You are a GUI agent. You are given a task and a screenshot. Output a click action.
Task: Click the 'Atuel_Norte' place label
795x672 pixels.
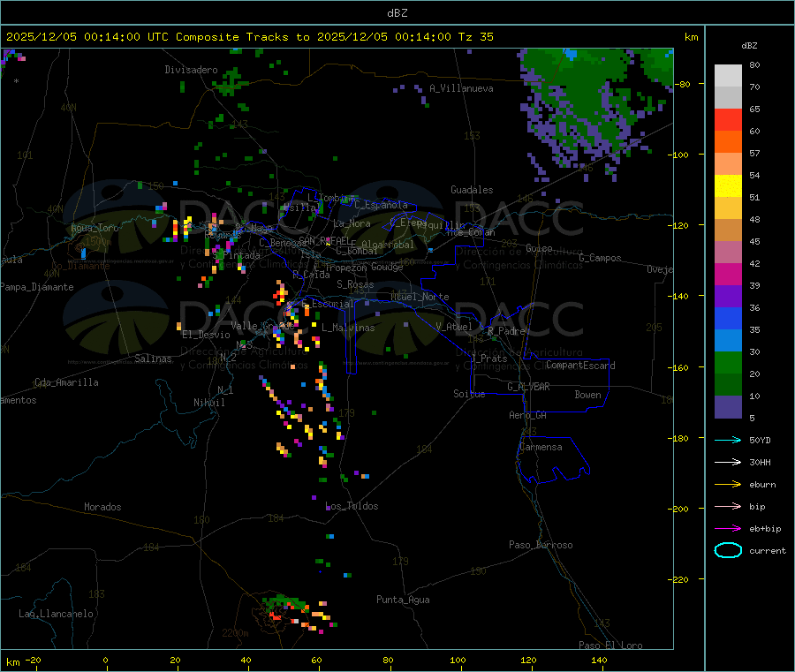coord(420,297)
